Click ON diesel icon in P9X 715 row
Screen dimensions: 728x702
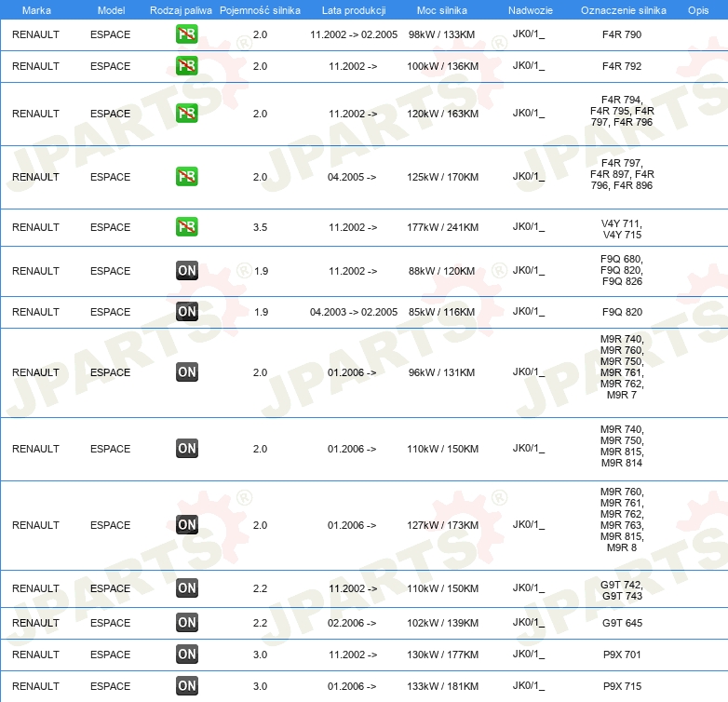[x=186, y=686]
